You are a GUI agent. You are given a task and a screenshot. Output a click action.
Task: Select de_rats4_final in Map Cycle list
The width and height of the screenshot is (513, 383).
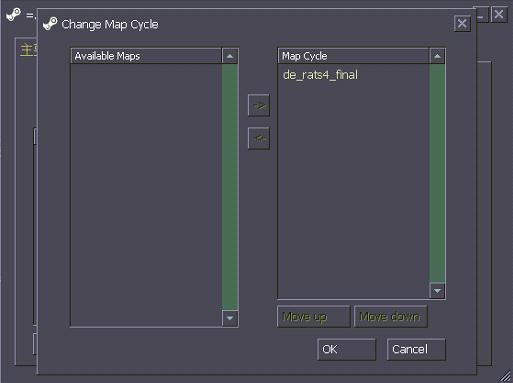point(320,75)
